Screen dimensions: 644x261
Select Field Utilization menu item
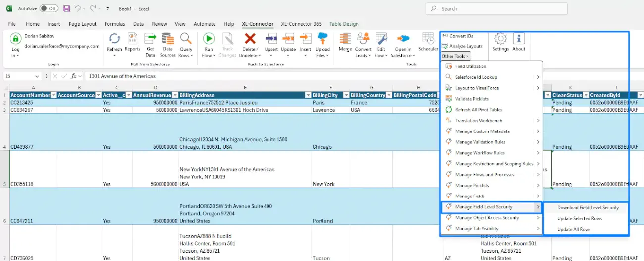492,66
